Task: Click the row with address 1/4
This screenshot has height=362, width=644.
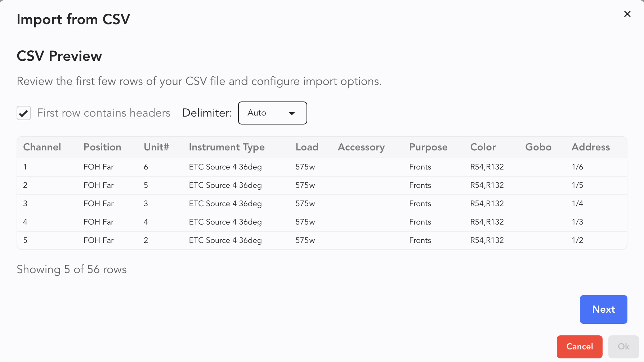Action: [322, 204]
